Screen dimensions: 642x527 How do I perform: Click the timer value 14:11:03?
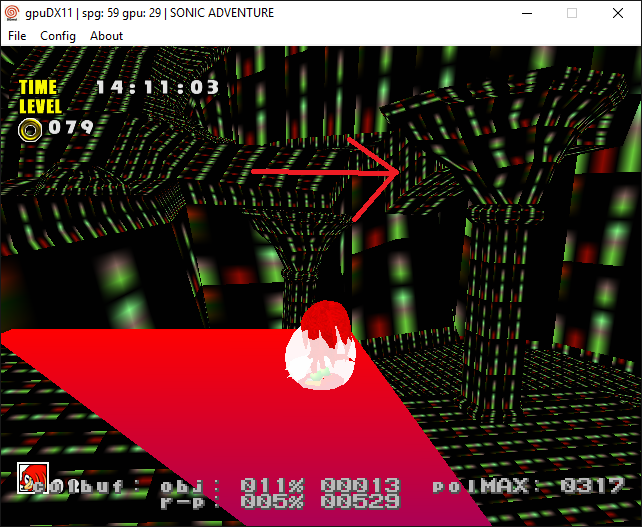(x=158, y=87)
